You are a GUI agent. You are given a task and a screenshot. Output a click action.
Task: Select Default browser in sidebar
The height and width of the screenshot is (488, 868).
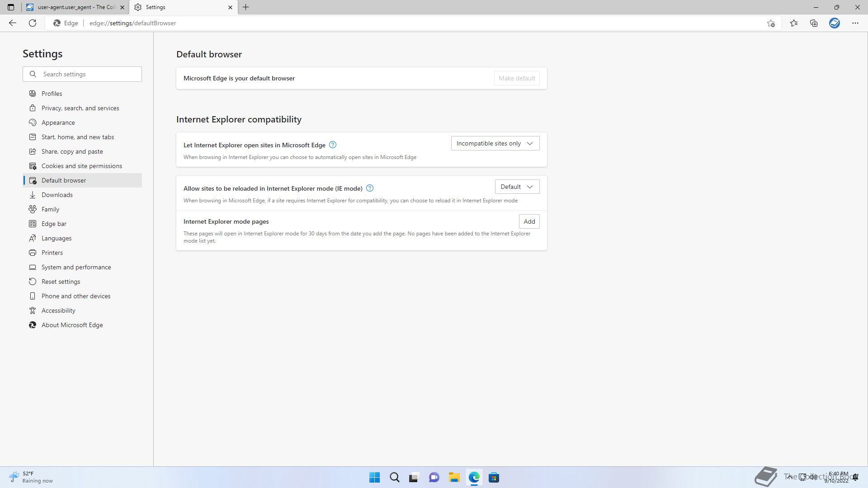click(x=82, y=180)
